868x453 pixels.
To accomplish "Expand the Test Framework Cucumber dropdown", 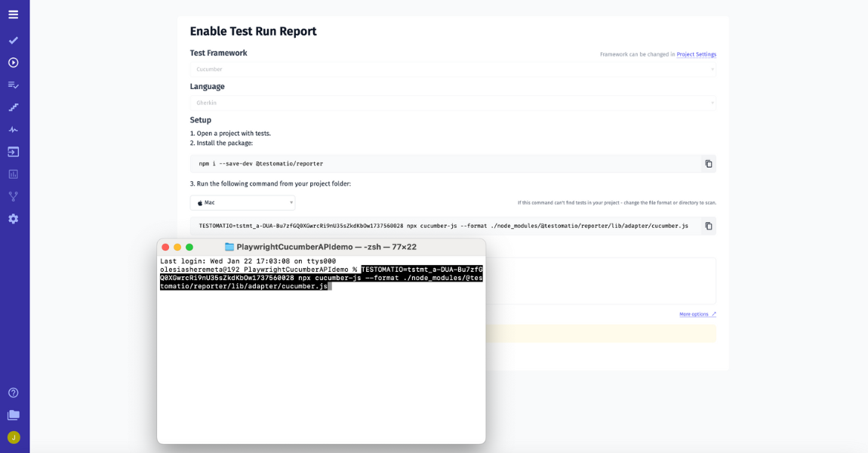I will [452, 69].
